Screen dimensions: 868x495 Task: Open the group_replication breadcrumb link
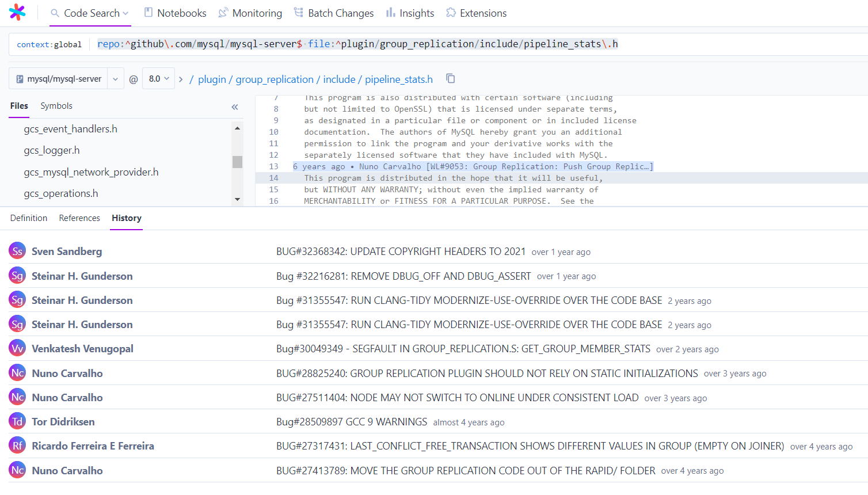(275, 79)
